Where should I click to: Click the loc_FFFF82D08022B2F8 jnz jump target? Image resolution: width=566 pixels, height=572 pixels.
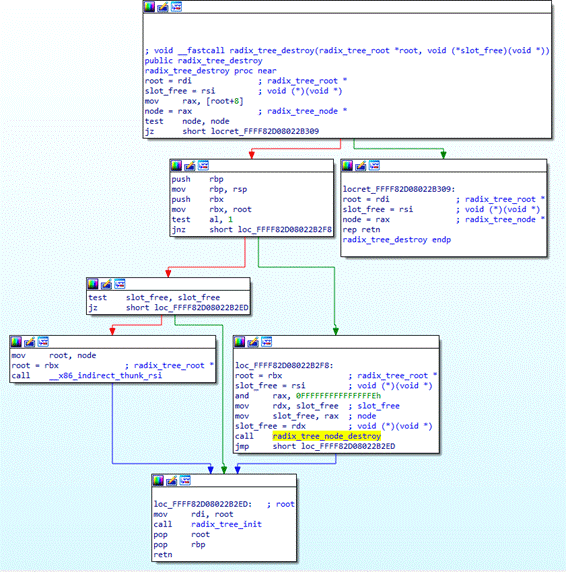coord(284,229)
